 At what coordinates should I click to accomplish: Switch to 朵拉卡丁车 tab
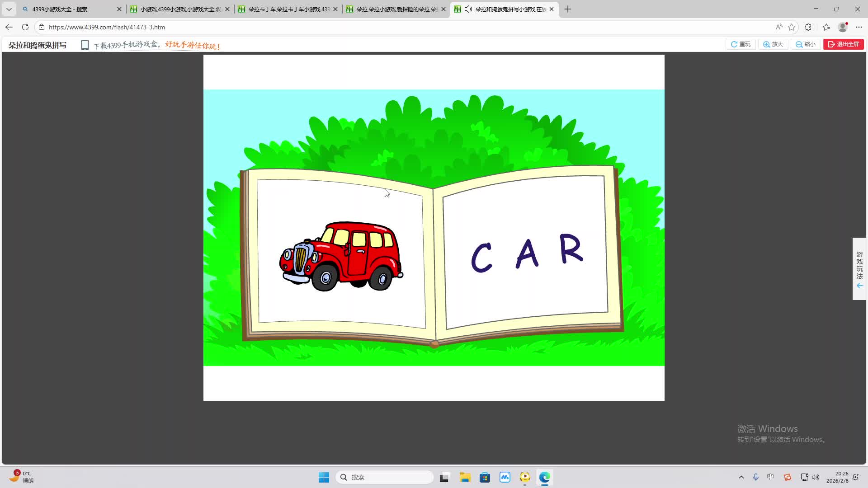[288, 9]
